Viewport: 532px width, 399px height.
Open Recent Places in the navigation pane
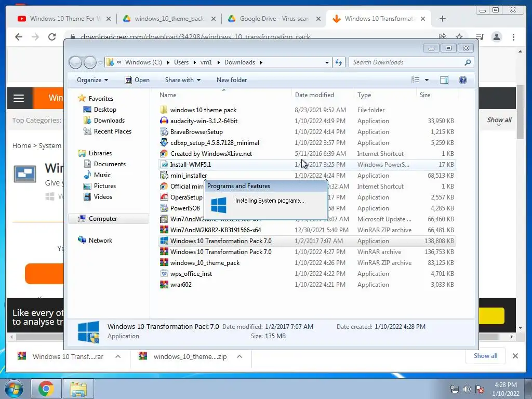(112, 131)
